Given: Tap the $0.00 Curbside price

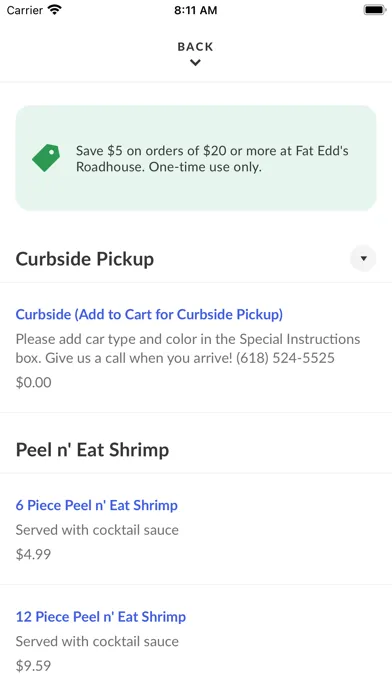Looking at the screenshot, I should point(34,382).
